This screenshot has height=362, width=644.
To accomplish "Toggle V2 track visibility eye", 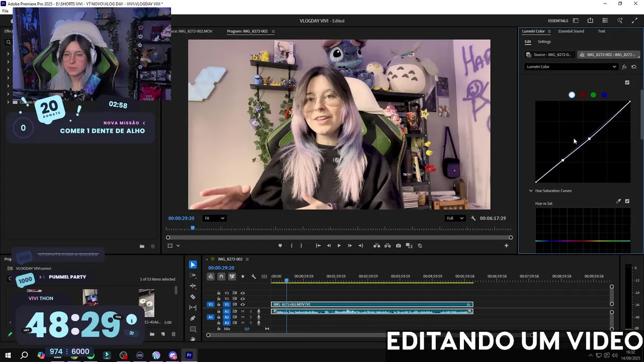I will pos(243,299).
